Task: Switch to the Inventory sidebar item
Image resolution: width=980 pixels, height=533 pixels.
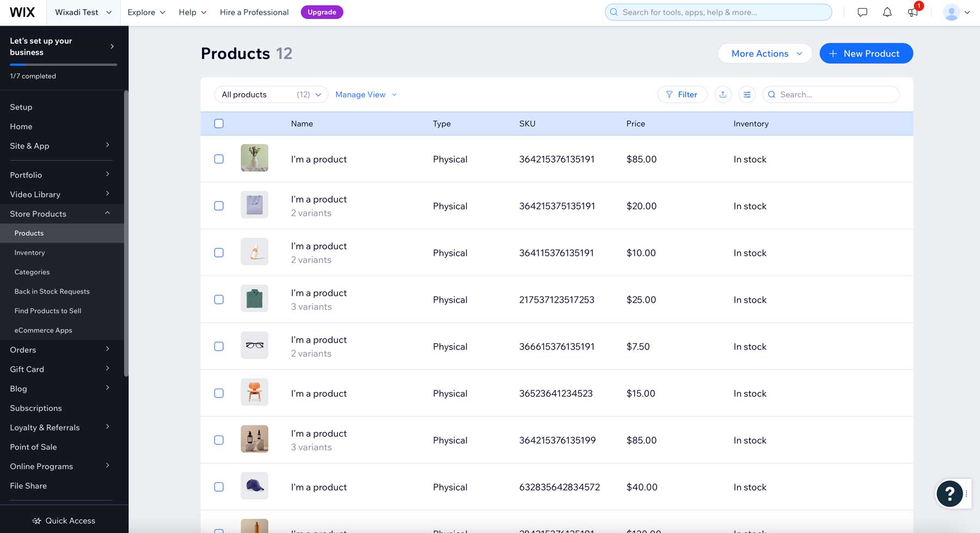Action: [30, 252]
